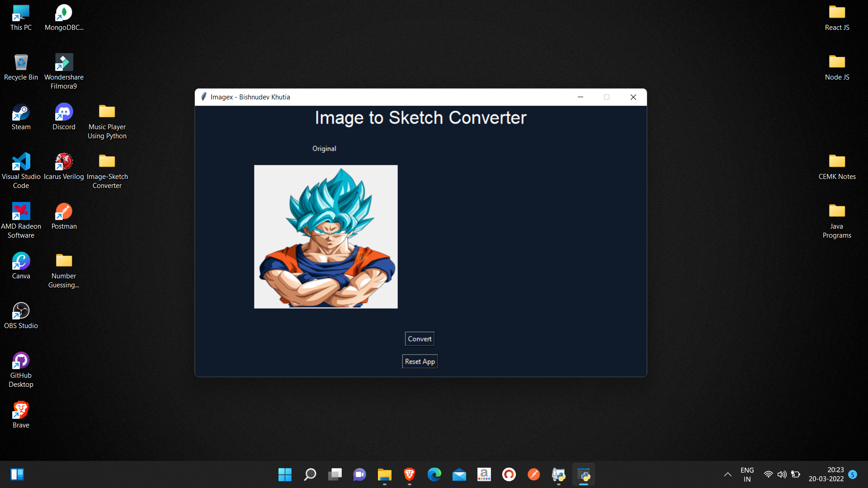This screenshot has width=868, height=488.
Task: Expand the hidden system tray icons chevron
Action: pos(727,474)
